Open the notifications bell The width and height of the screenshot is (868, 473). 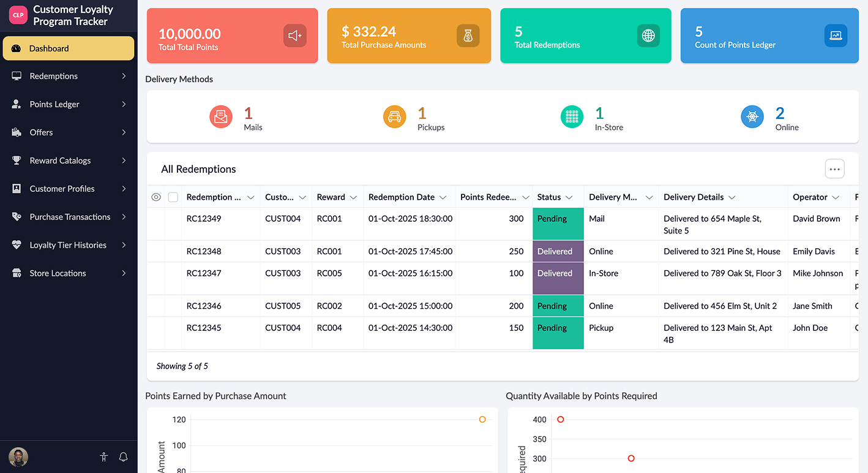(x=123, y=457)
